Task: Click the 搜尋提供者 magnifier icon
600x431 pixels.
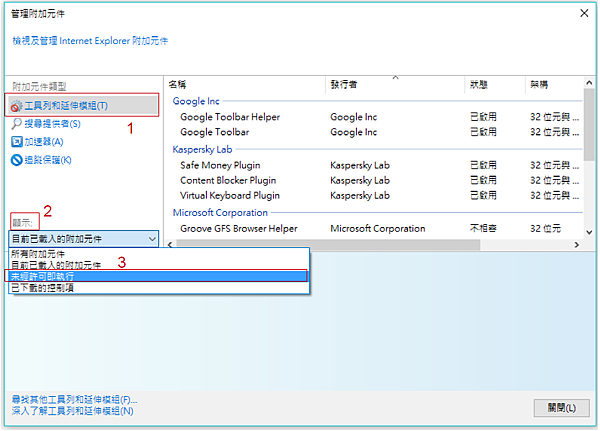Action: pos(16,124)
